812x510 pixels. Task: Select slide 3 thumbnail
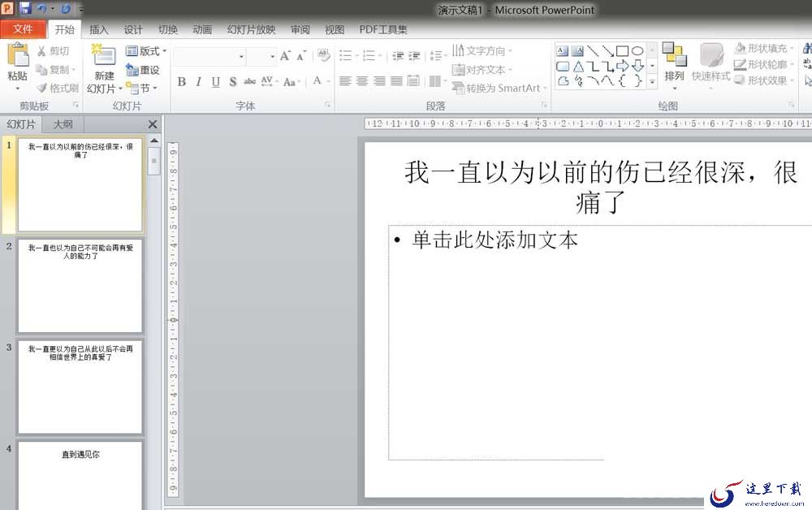point(80,387)
